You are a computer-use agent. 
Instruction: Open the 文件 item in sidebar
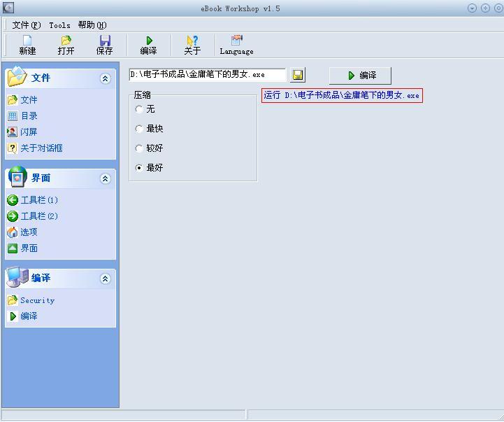(x=22, y=100)
